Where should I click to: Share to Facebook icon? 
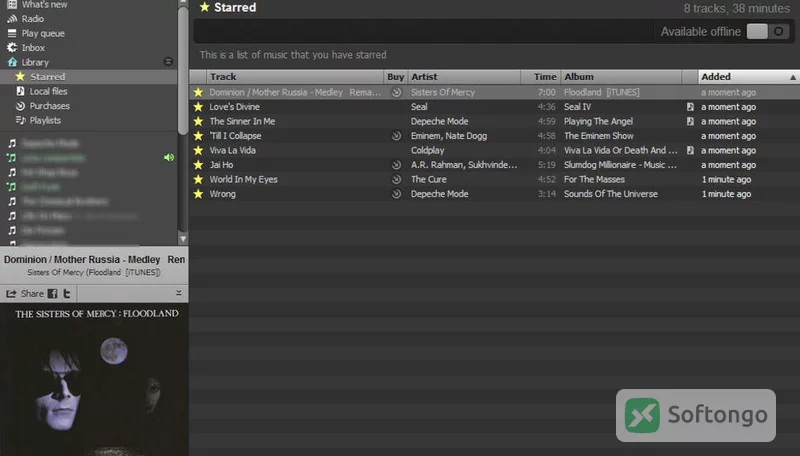pos(52,294)
